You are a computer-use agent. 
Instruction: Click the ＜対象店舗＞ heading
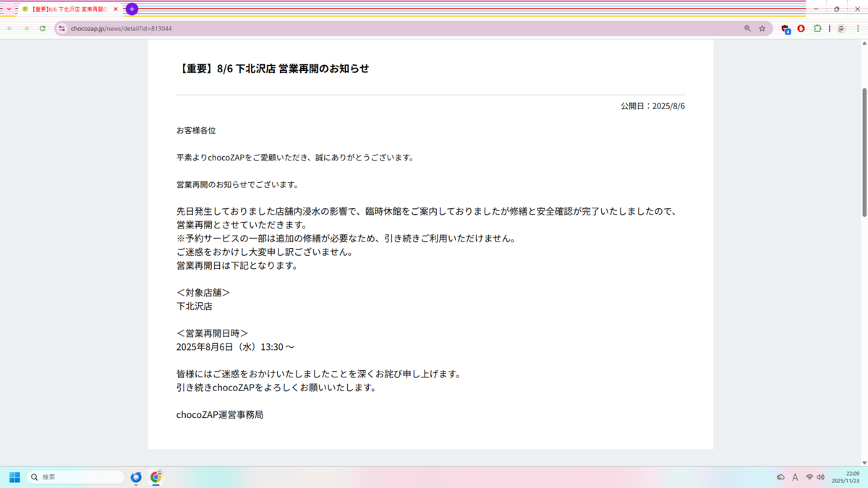point(203,293)
